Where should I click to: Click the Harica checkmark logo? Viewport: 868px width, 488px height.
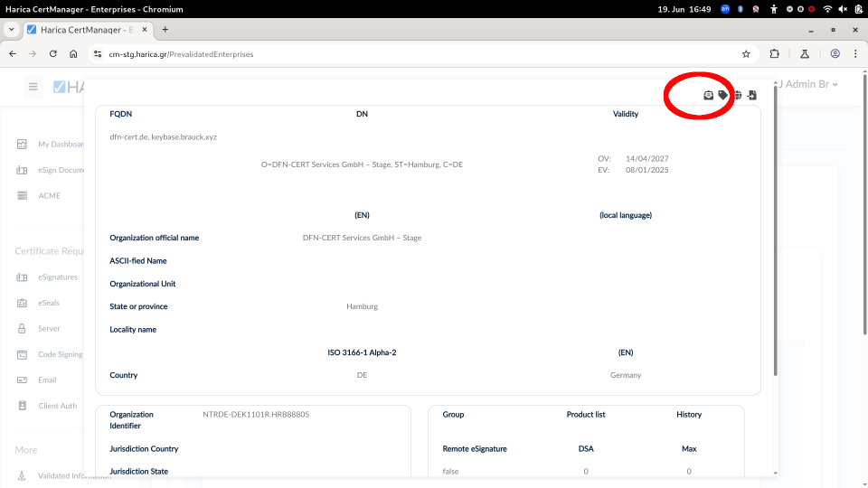(x=60, y=87)
